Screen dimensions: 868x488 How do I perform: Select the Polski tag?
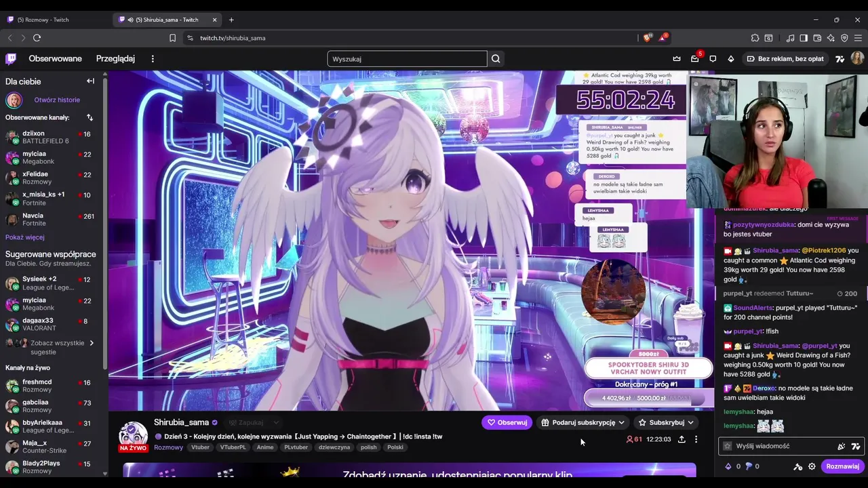pyautogui.click(x=395, y=447)
